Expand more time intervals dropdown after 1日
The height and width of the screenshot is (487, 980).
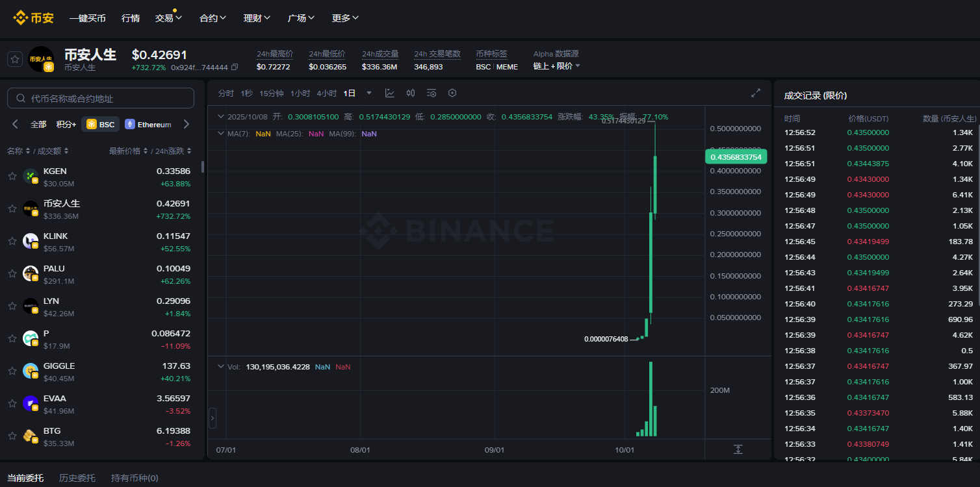pyautogui.click(x=369, y=93)
